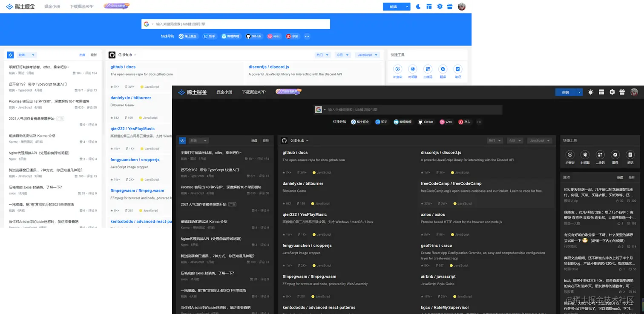Click the purple promotion banner in dark window header
644x314 pixels.
(289, 91)
